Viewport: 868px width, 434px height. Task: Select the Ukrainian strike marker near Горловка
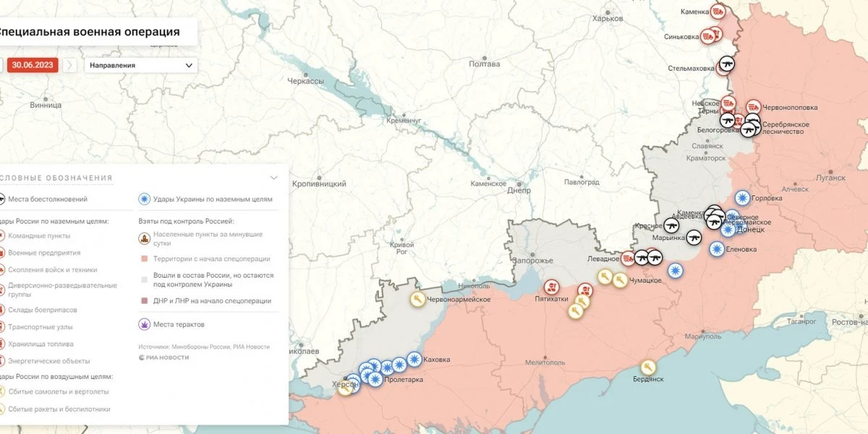coord(742,198)
